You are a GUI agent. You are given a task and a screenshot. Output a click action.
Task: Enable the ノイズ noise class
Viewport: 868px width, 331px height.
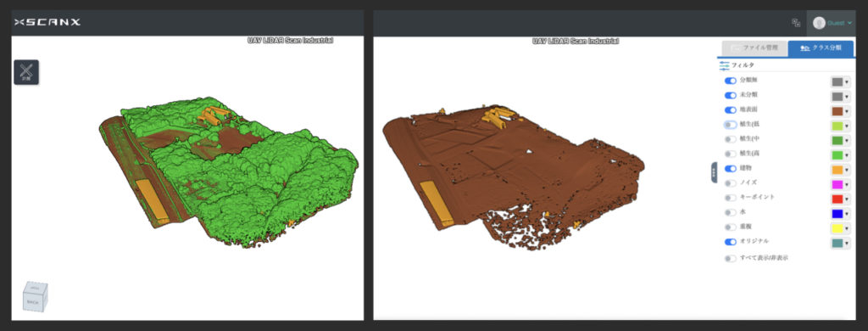pyautogui.click(x=731, y=183)
